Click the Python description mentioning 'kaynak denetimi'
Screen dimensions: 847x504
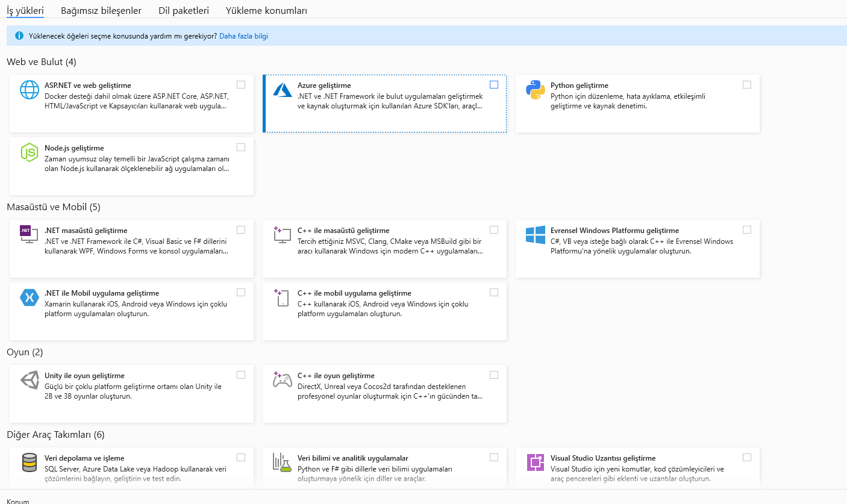coord(628,101)
